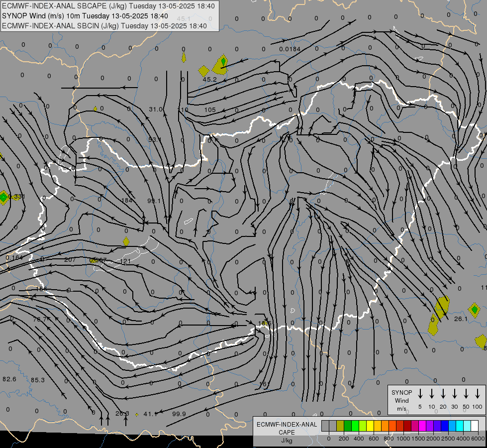This screenshot has width=487, height=448.
Task: Click the 0.0184 value on the map
Action: coord(290,49)
